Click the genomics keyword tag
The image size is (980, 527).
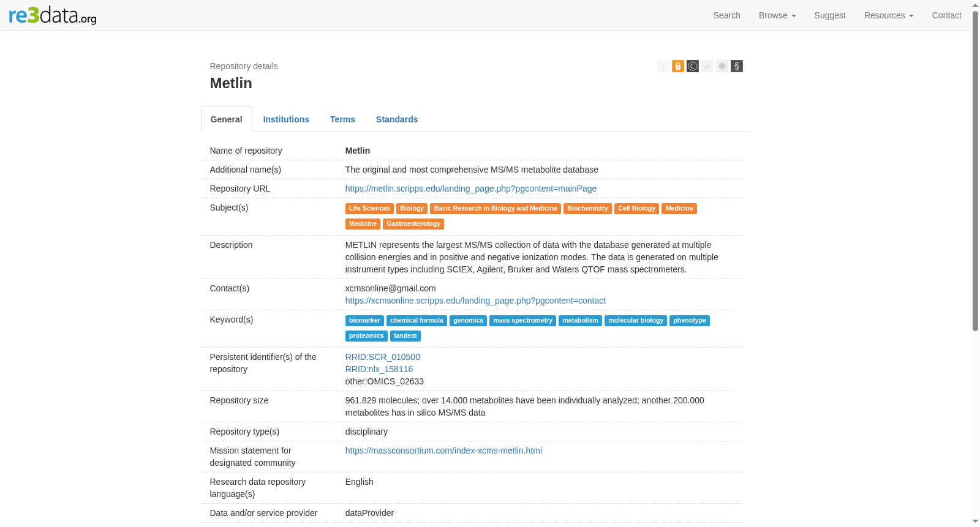(x=469, y=321)
